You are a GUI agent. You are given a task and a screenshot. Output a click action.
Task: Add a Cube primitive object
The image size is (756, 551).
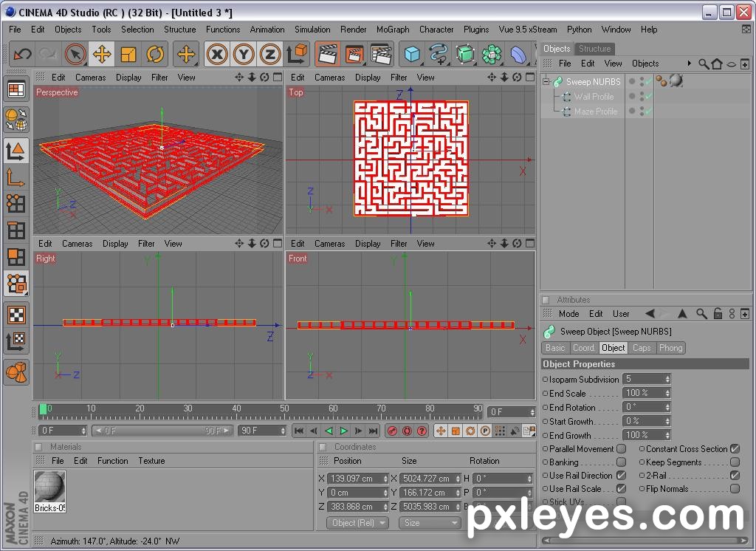point(412,54)
